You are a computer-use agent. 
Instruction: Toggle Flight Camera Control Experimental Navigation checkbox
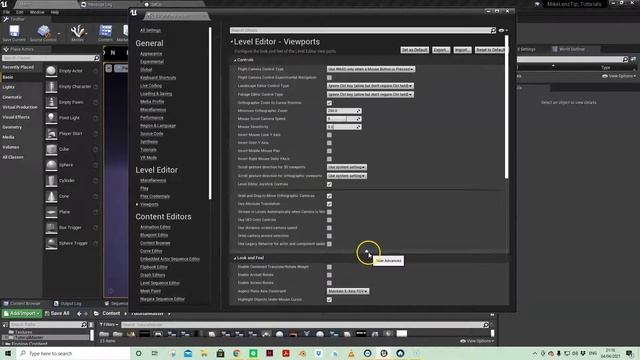[x=329, y=78]
